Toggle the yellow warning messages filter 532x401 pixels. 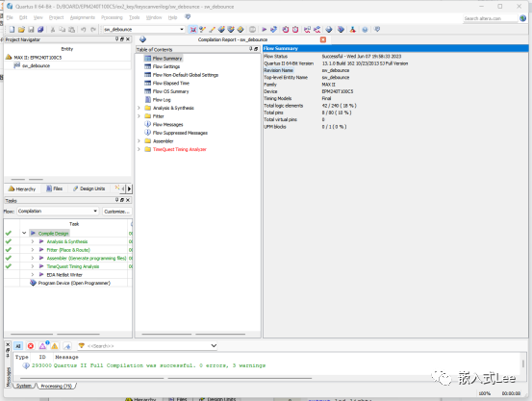click(55, 346)
